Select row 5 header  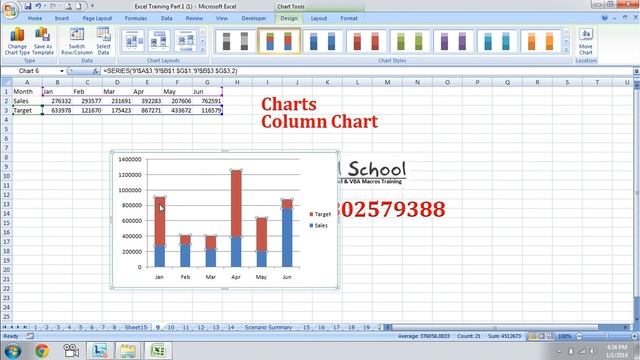(x=6, y=129)
